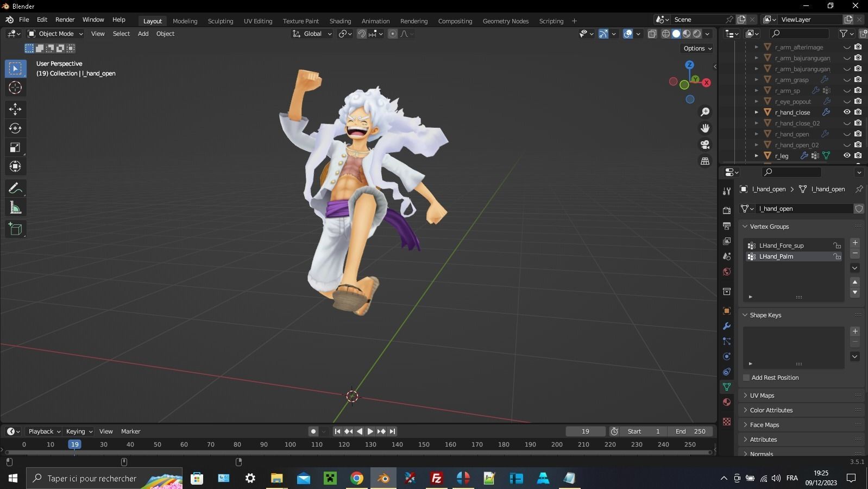Switch to the Shading workspace tab

340,21
